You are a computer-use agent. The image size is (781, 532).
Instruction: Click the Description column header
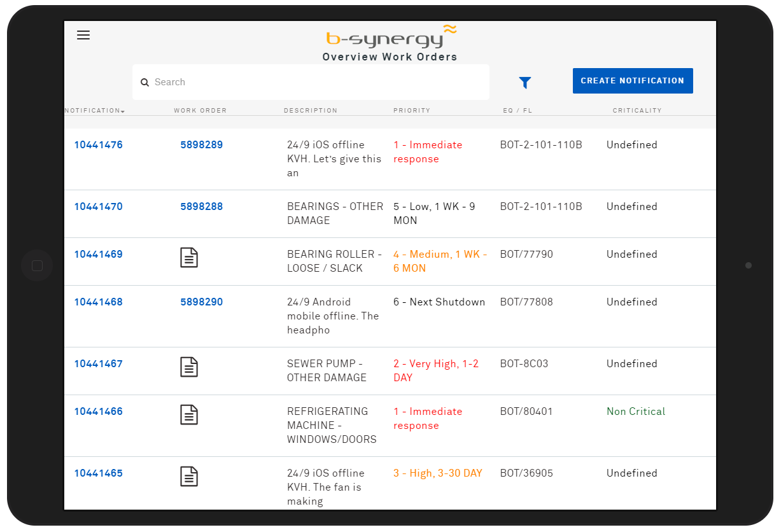click(x=311, y=111)
